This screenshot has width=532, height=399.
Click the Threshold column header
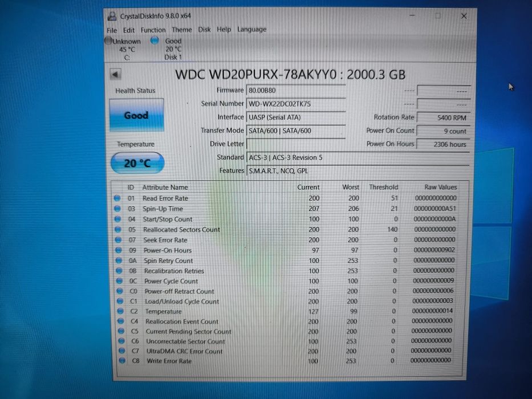(x=383, y=187)
